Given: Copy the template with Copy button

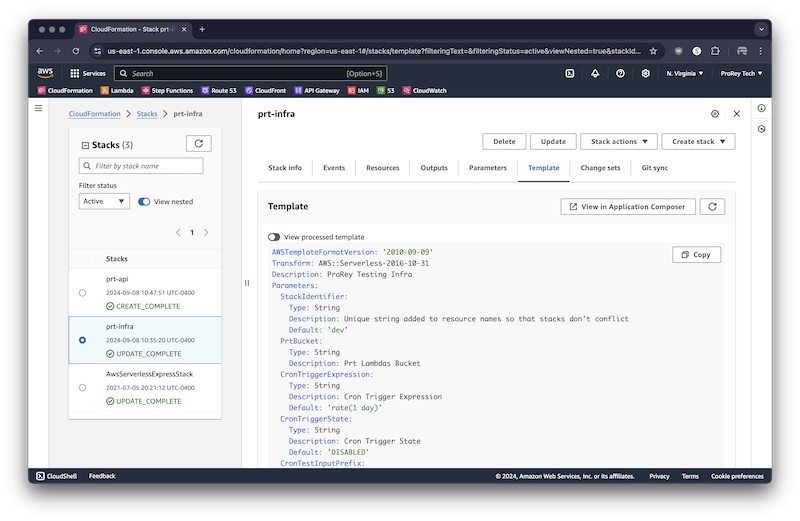Looking at the screenshot, I should pos(696,255).
